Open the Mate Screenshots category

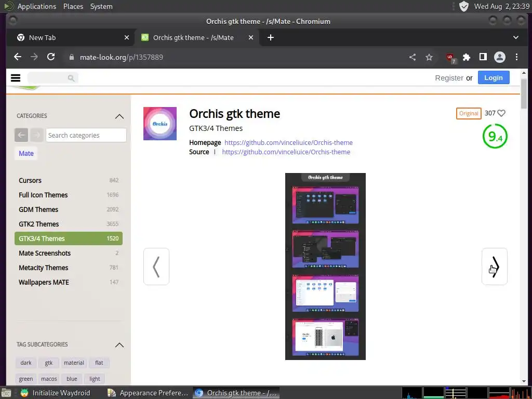tap(68, 253)
